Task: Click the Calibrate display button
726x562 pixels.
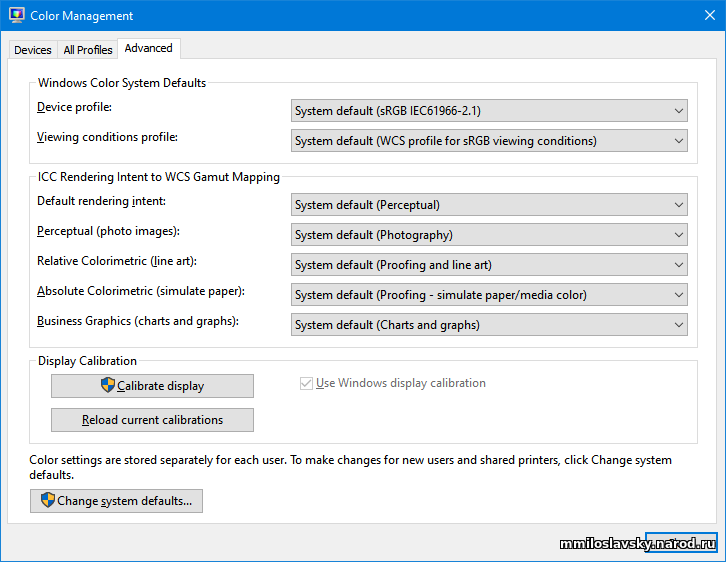Action: [152, 386]
